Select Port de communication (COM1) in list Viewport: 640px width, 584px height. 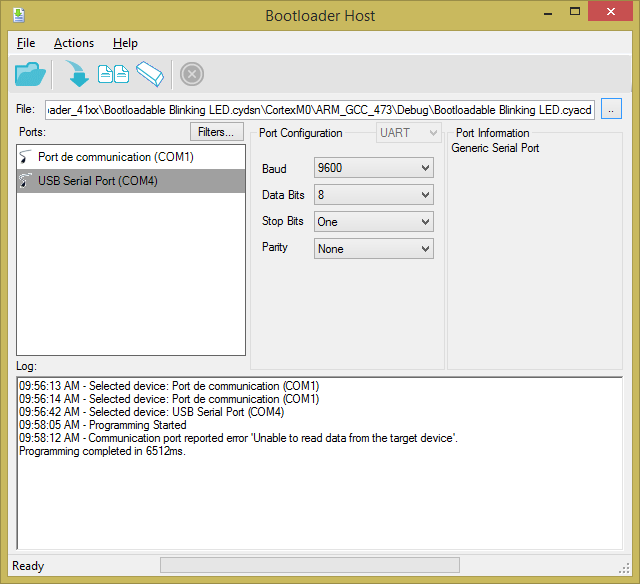[x=115, y=158]
